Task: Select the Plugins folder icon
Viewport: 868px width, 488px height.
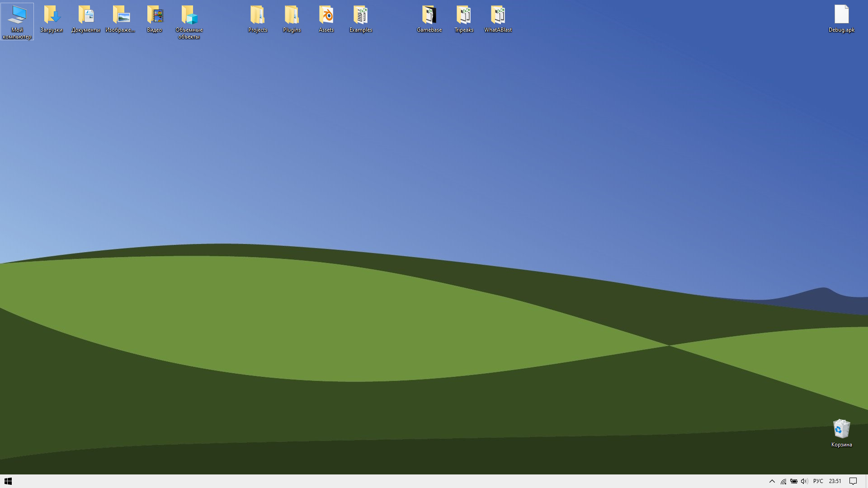Action: coord(292,19)
